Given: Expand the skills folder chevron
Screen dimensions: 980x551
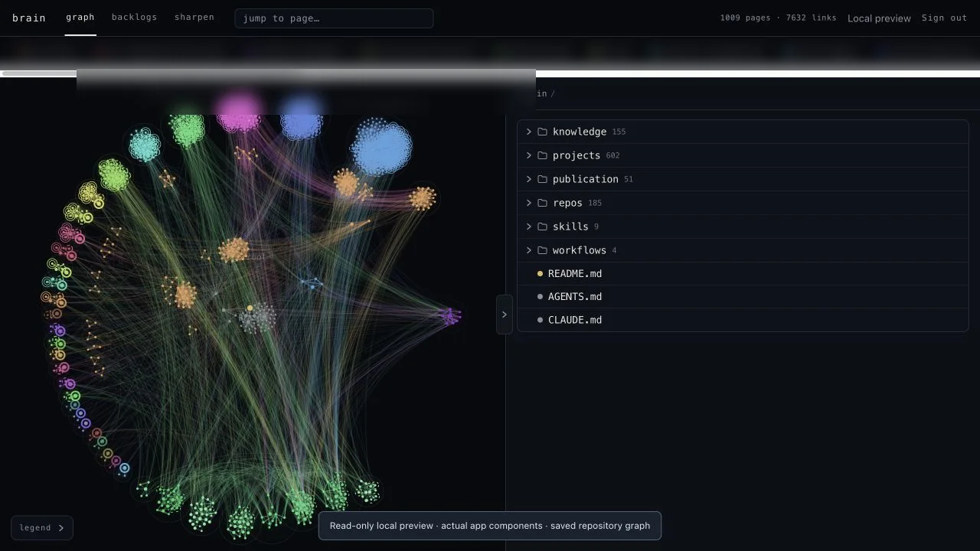Looking at the screenshot, I should coord(528,227).
